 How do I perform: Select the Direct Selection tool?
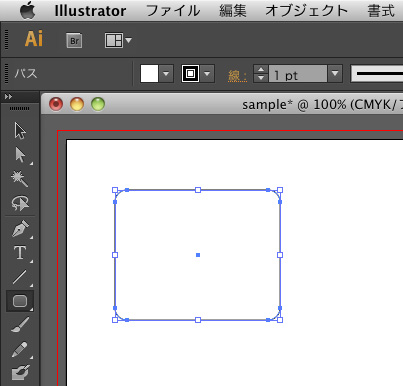tap(20, 155)
